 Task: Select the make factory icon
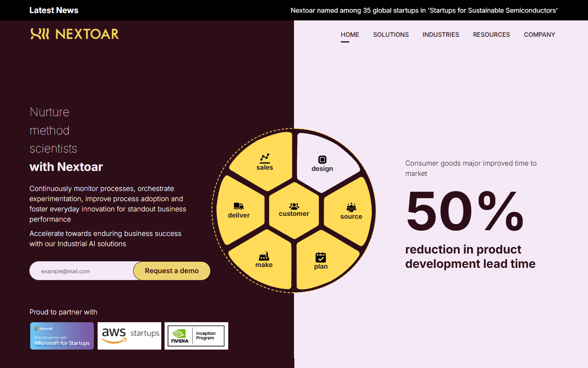(264, 256)
